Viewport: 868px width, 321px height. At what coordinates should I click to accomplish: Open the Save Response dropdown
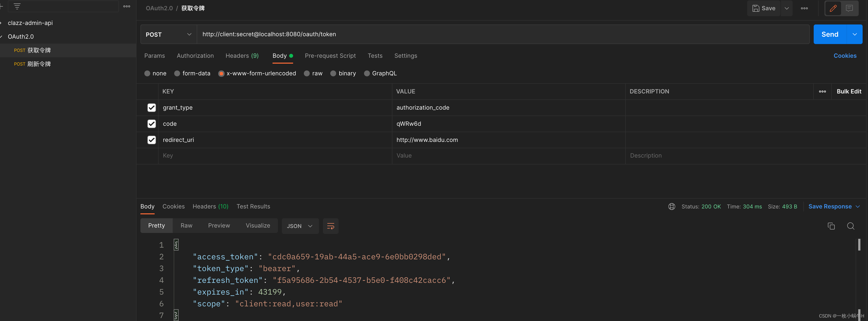point(834,206)
